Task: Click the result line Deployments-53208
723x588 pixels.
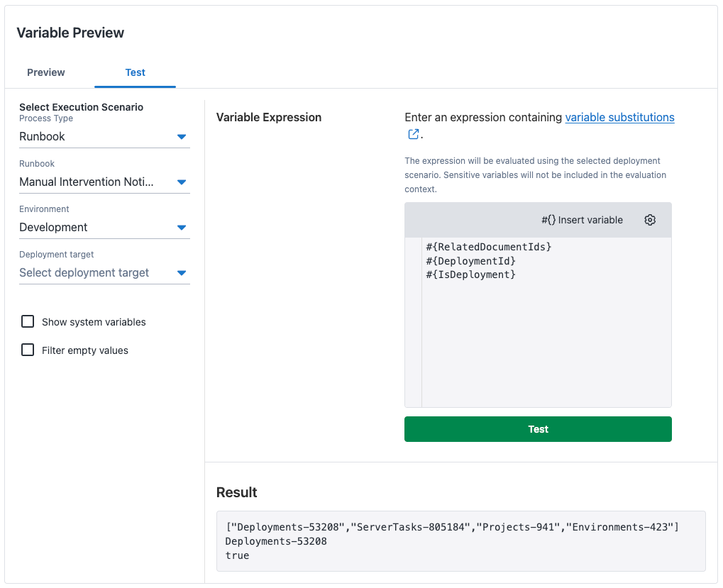Action: [x=276, y=541]
